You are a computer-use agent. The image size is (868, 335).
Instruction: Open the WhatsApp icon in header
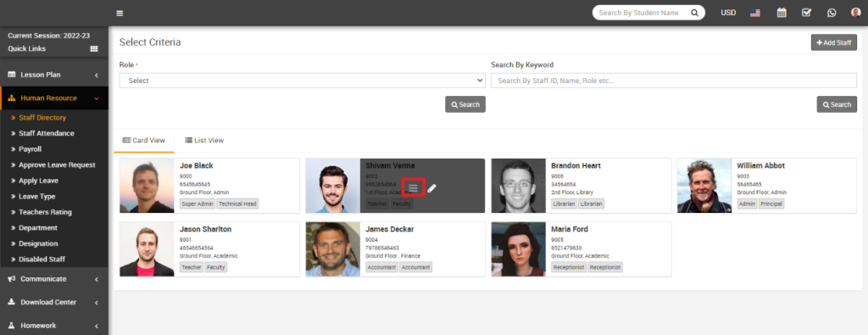point(832,13)
